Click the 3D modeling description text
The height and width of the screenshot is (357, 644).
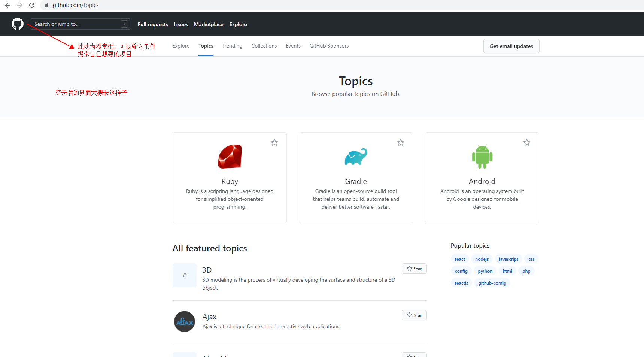(x=299, y=284)
